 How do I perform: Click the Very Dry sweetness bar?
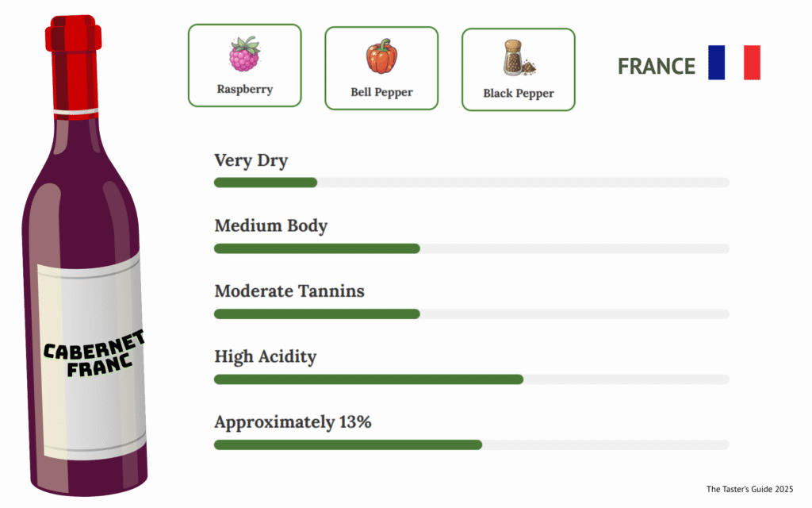(x=471, y=183)
